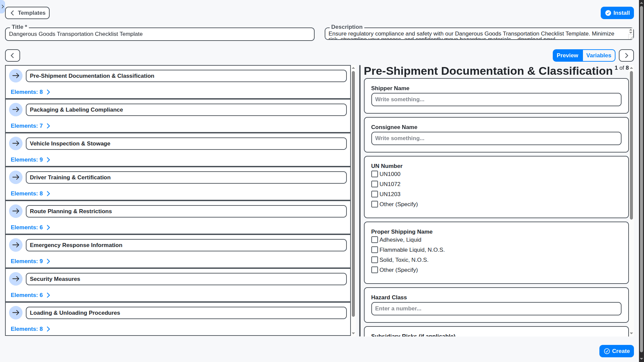Screen dimensions: 644x362
Task: Check the Flammable Liquid, N.O.S. checkbox
Action: click(375, 250)
